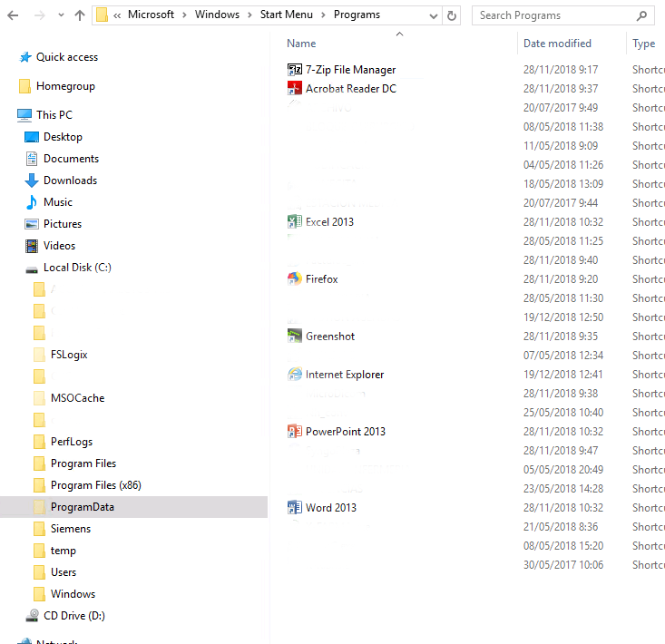Open Quick access in navigation pane
The height and width of the screenshot is (644, 665).
coord(66,57)
